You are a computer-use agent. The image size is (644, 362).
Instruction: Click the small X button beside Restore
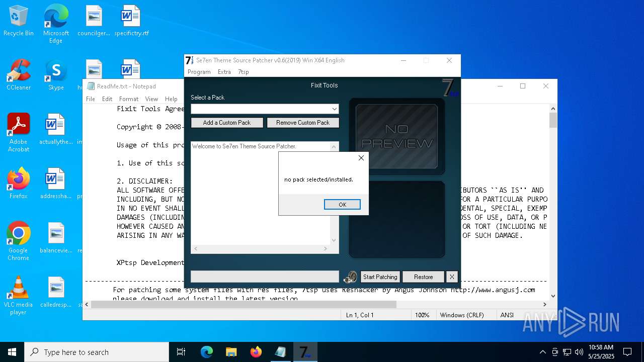[x=452, y=277]
